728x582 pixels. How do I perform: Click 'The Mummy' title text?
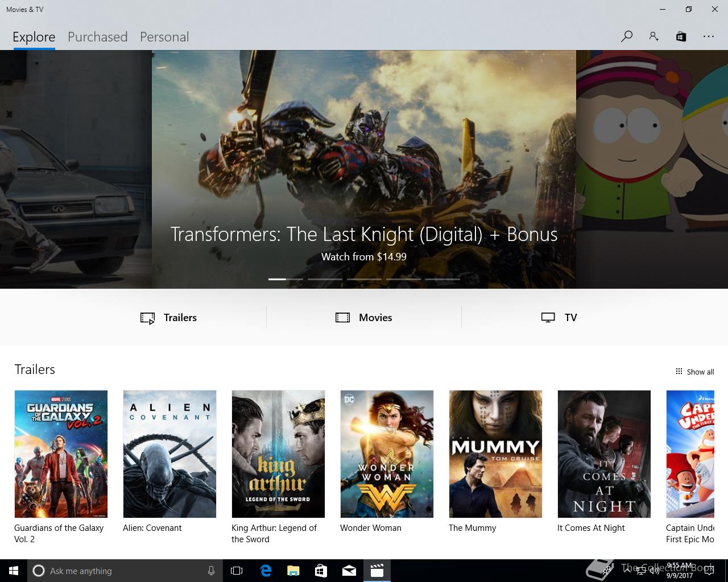(x=472, y=528)
